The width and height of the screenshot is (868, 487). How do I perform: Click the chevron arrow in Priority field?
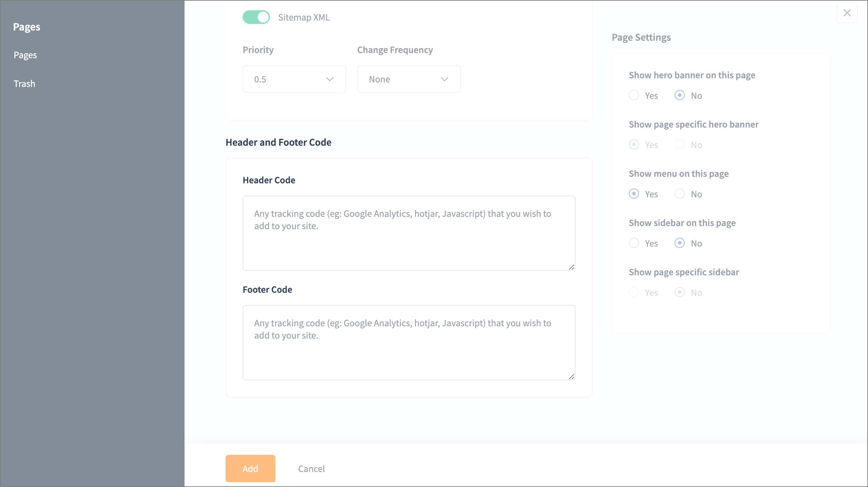coord(329,79)
